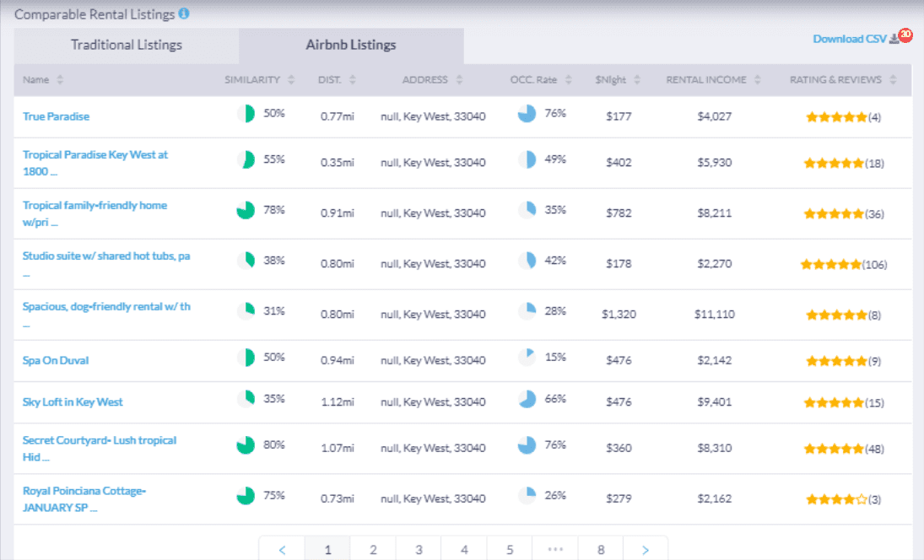Click the occupancy pie icon for Spa On Duval

(527, 358)
